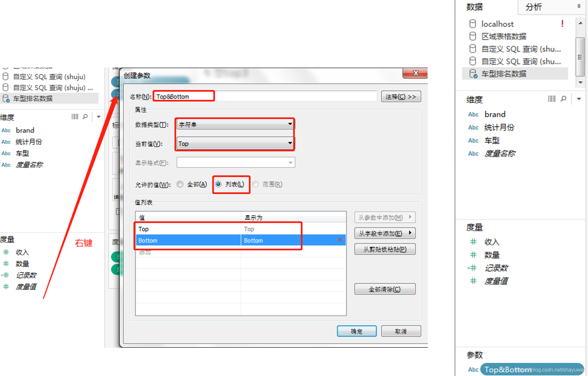Select brand dimension in right panel
Viewport: 588px width, 376px height.
495,114
